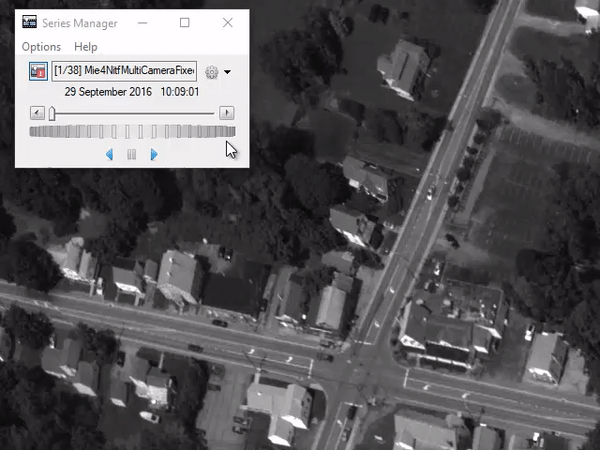Play the series forward with the right triangle
The image size is (600, 450).
tap(154, 154)
